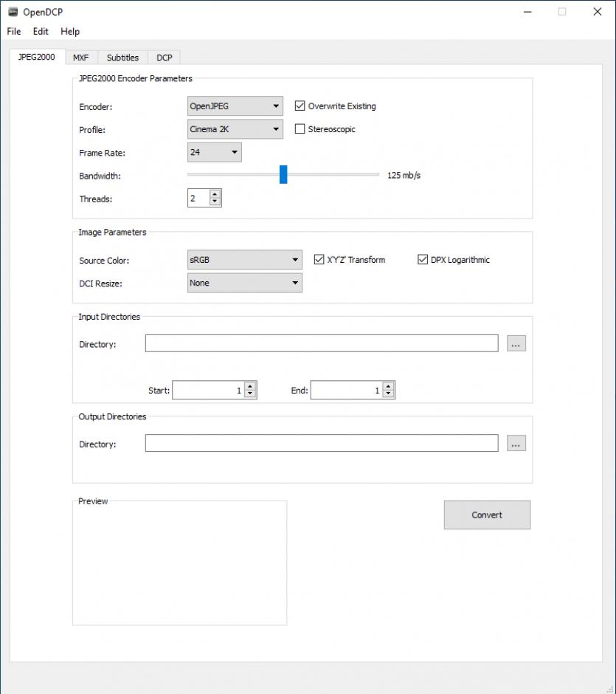Image resolution: width=616 pixels, height=694 pixels.
Task: Increase the Threads value with up arrow
Action: click(x=215, y=194)
